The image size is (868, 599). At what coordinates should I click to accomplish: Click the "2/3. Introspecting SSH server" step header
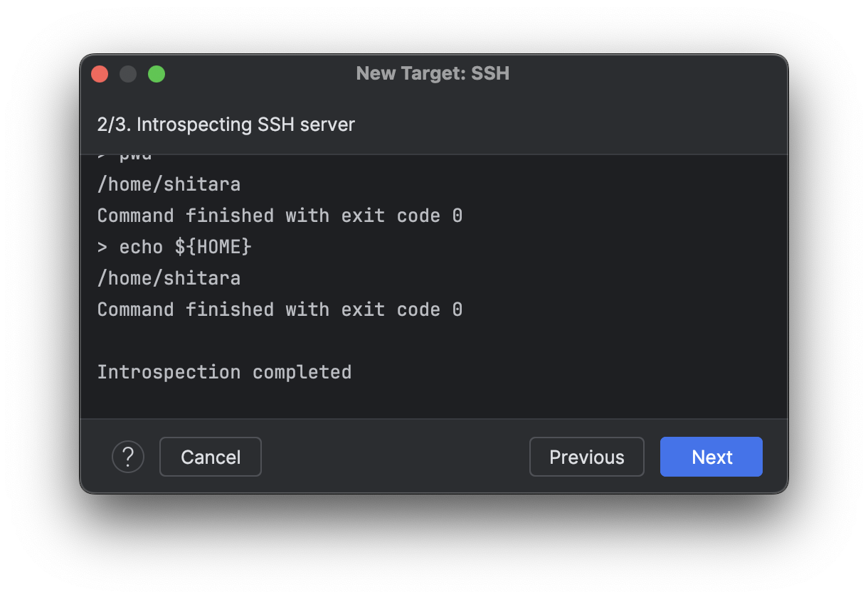point(226,125)
